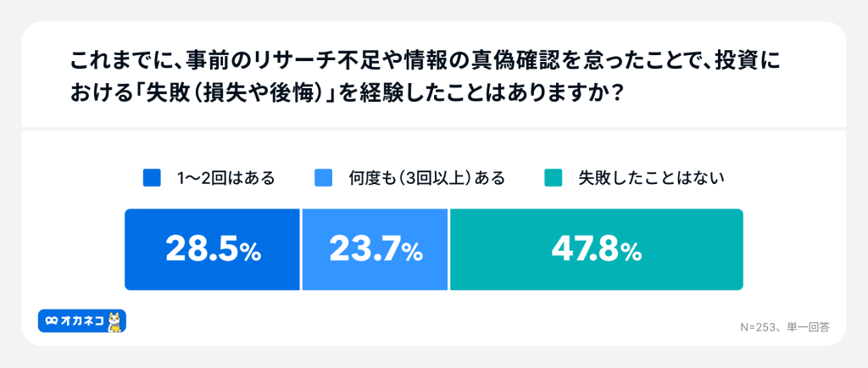Image resolution: width=868 pixels, height=368 pixels.
Task: Click the オカネコ text in the logo badge
Action: coord(83,320)
